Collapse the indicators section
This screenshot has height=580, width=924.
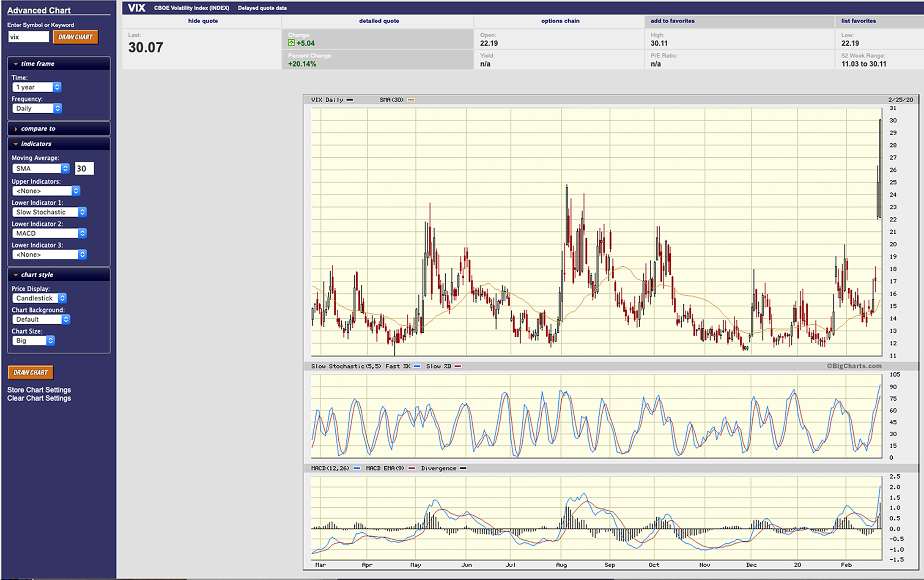pos(59,144)
